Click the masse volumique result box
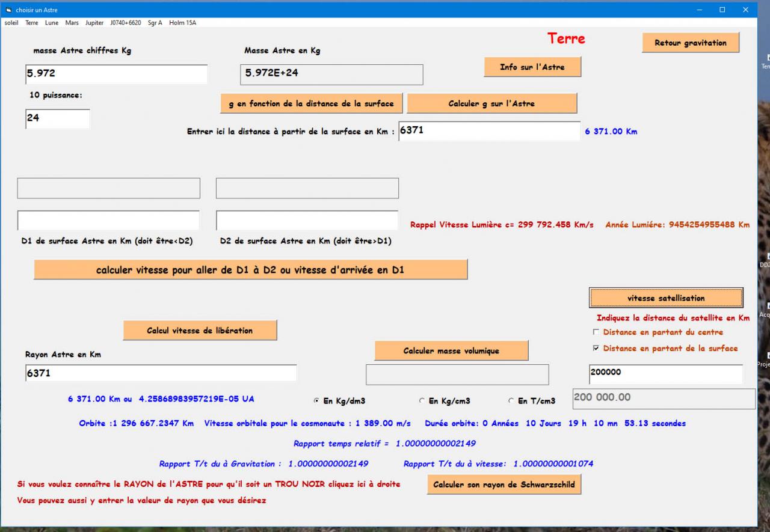Image resolution: width=770 pixels, height=532 pixels. [x=457, y=375]
